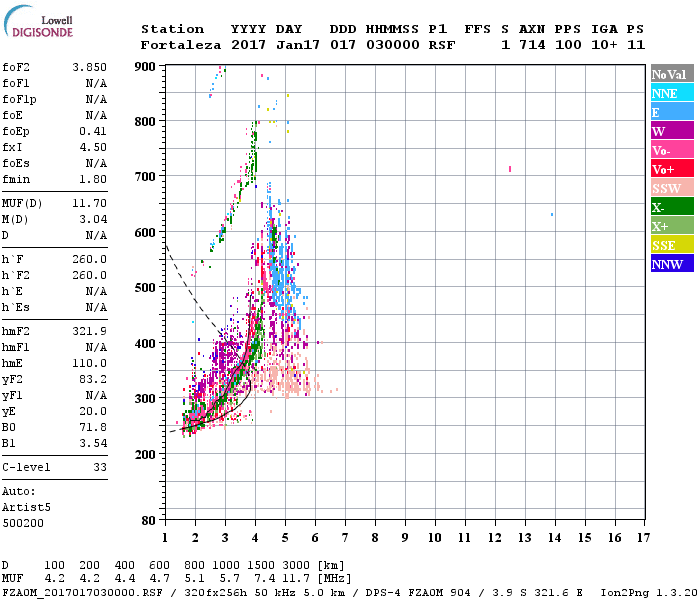The width and height of the screenshot is (700, 600).
Task: Select the Vo- pink legend swatch
Action: click(x=672, y=150)
